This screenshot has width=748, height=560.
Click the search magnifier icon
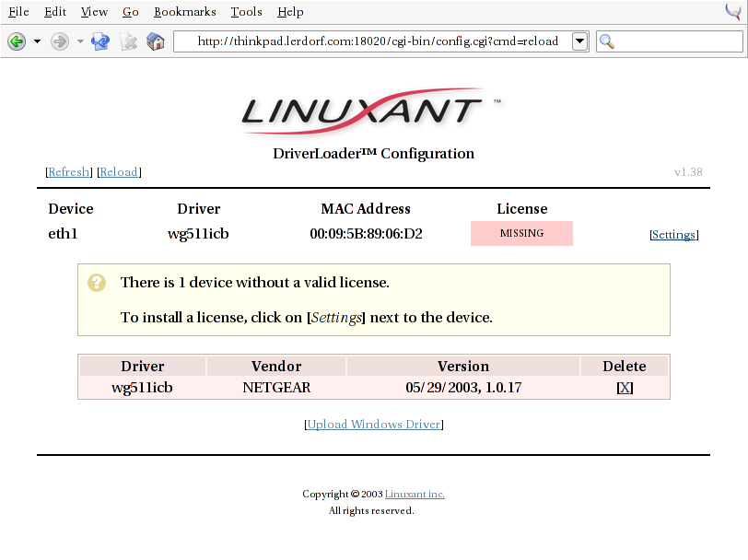click(607, 41)
